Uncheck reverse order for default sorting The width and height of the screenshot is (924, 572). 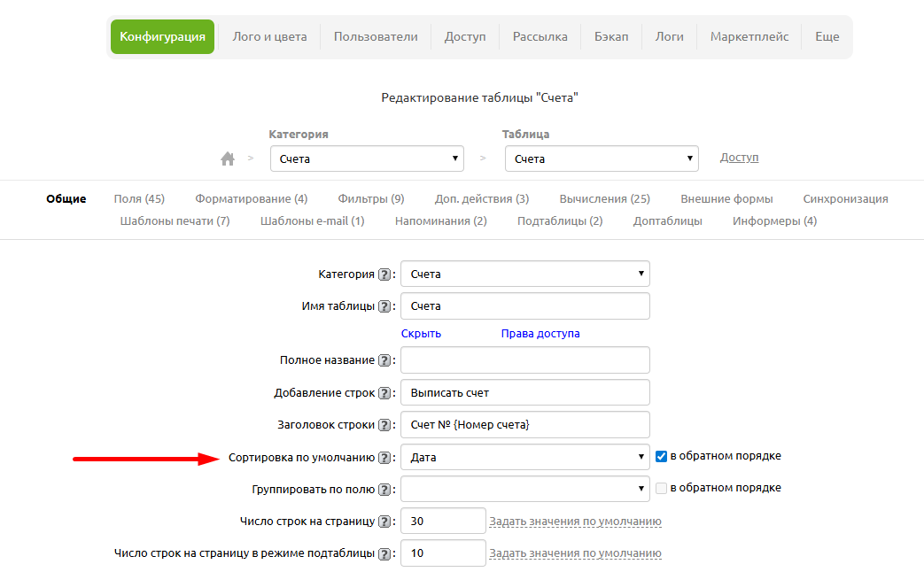click(661, 457)
